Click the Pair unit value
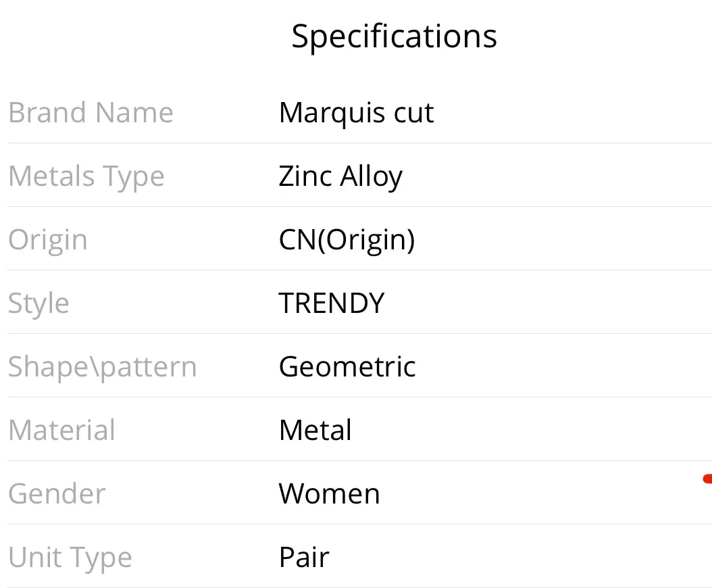Screen dimensions: 712x588 tap(304, 558)
